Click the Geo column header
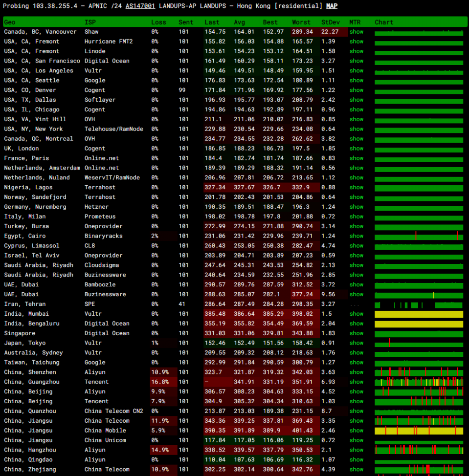 tap(10, 22)
